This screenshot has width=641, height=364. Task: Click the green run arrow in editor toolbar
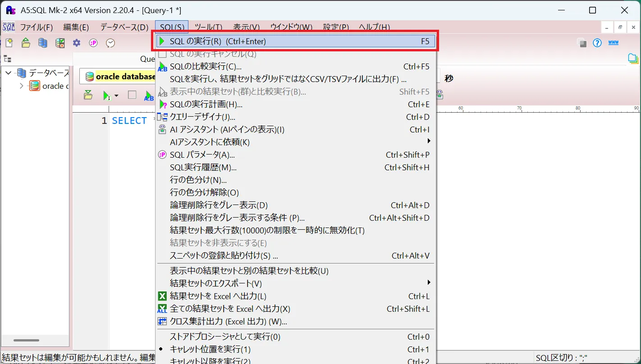click(106, 95)
